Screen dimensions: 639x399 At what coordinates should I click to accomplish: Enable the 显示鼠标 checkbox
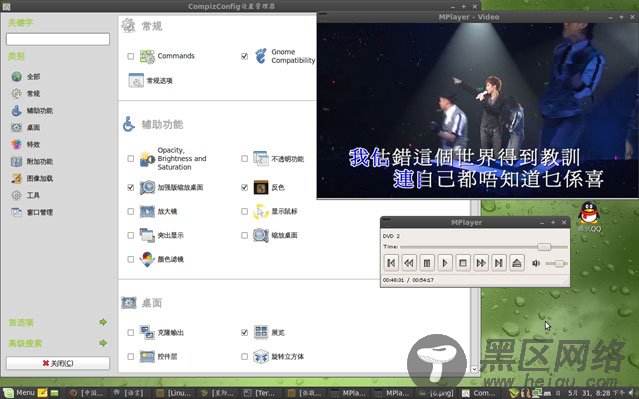click(244, 212)
